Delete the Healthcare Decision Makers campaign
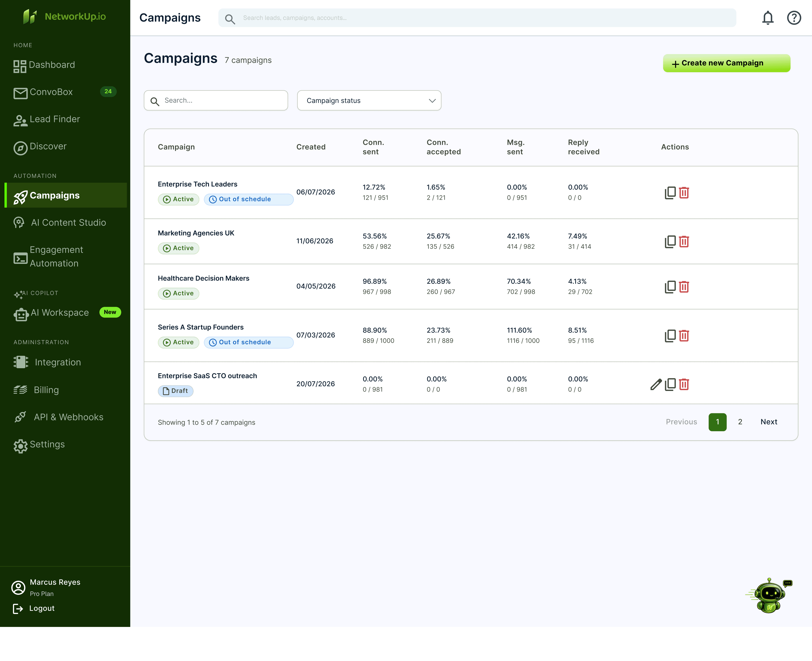 tap(684, 287)
